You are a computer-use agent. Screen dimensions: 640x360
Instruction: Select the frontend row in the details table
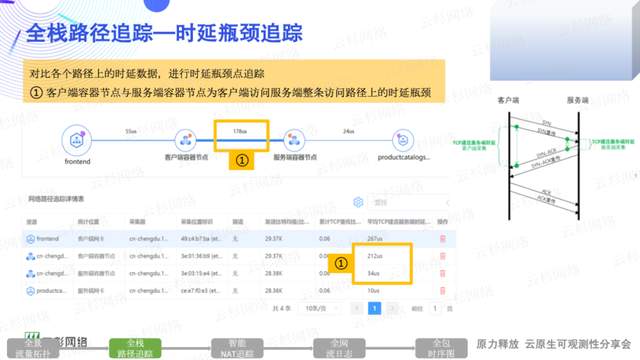tap(238, 239)
